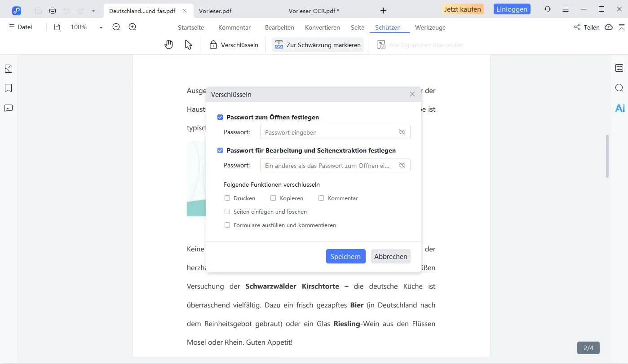Switch to the Bearbeiten tab

(x=279, y=27)
